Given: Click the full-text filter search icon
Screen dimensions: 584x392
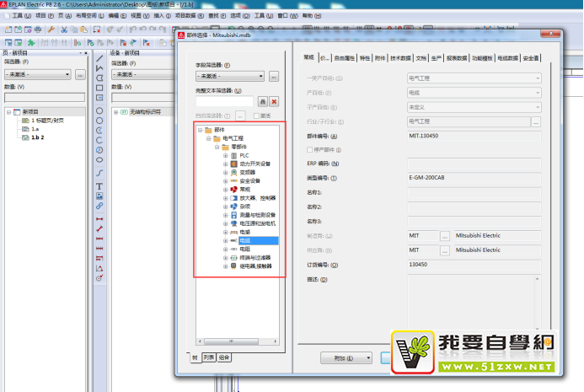Looking at the screenshot, I should tap(262, 101).
